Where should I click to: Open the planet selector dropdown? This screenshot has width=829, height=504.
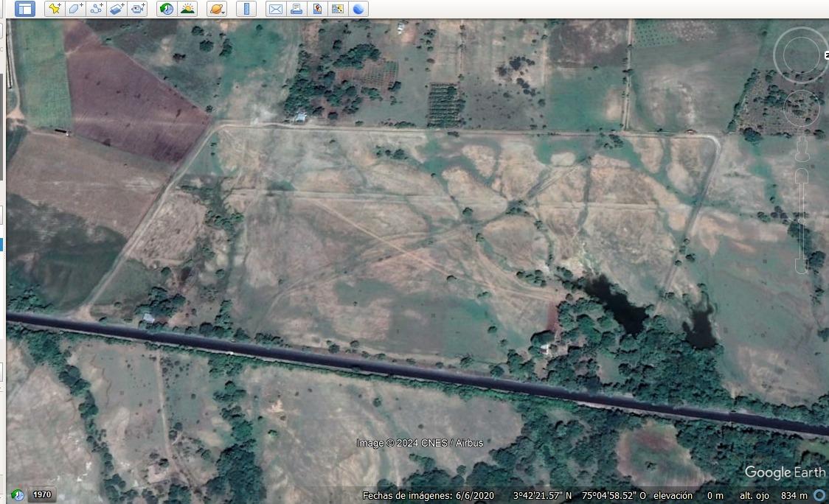point(217,9)
